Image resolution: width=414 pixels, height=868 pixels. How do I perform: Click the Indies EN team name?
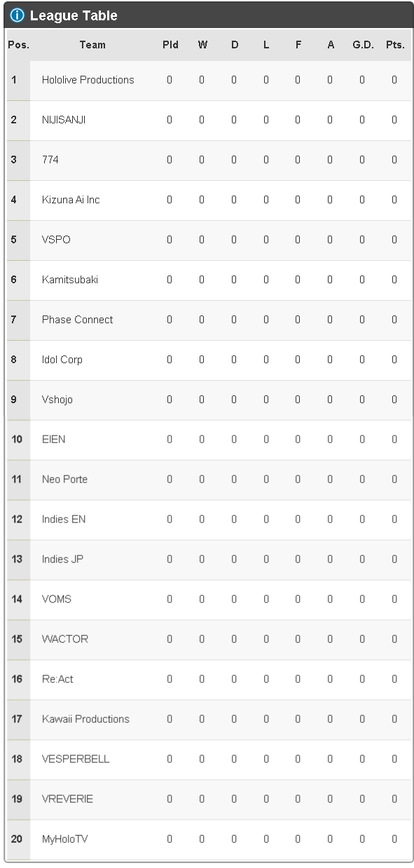[x=64, y=520]
